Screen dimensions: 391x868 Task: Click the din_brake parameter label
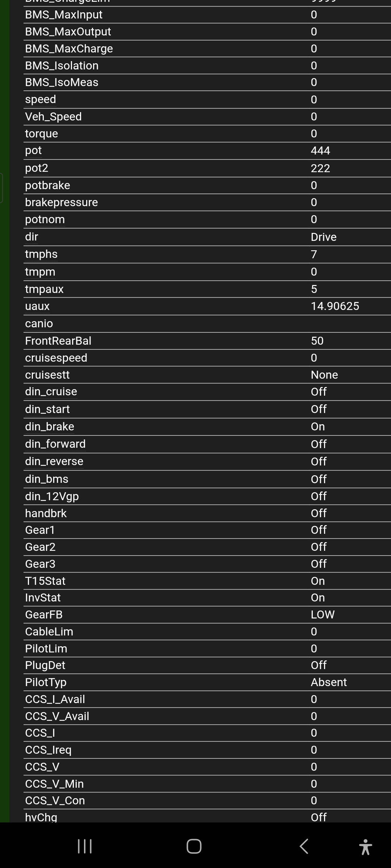pyautogui.click(x=50, y=427)
